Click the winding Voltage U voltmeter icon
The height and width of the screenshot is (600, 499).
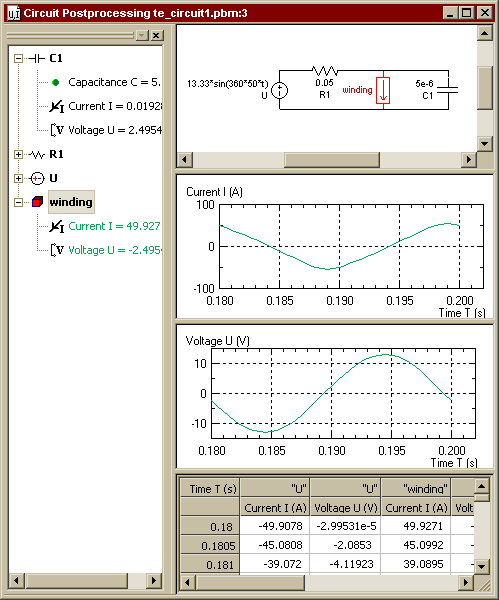pyautogui.click(x=57, y=250)
